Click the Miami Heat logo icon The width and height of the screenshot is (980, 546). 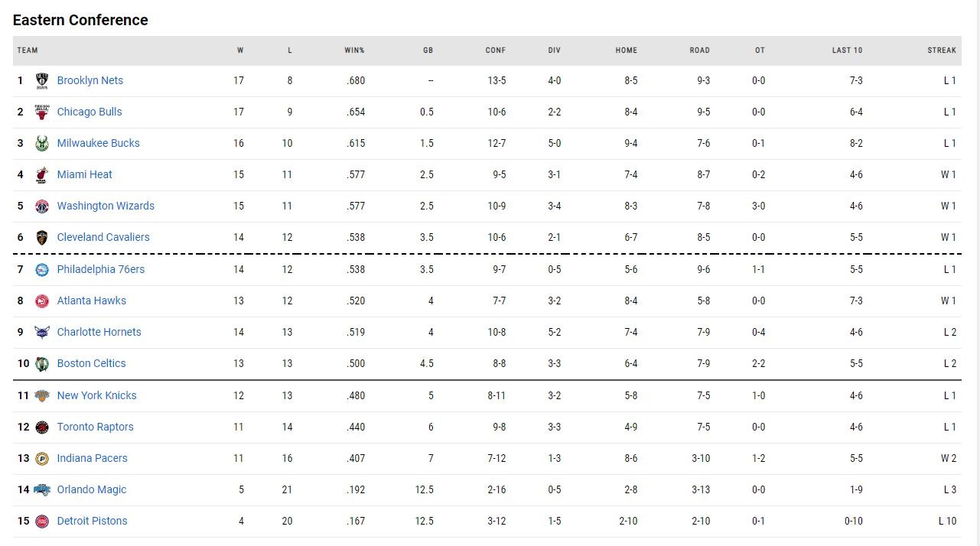click(42, 175)
